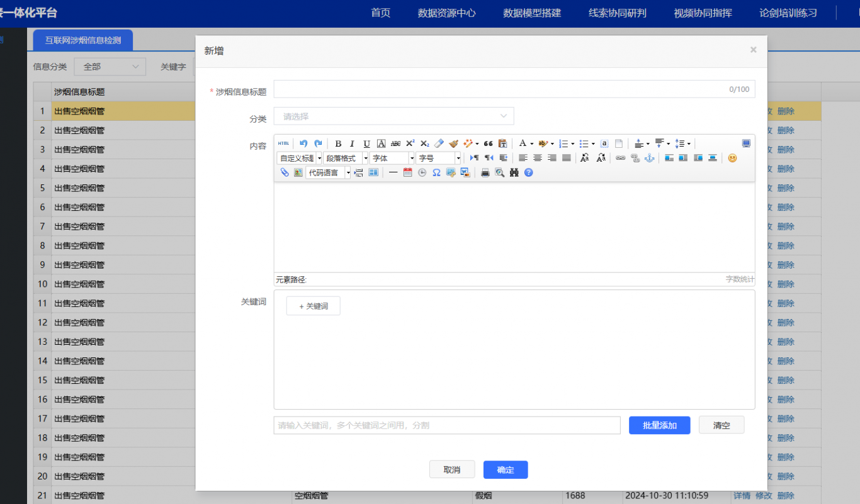Viewport: 860px width, 504px height.
Task: Open the 自定义标题 dropdown
Action: pyautogui.click(x=300, y=158)
